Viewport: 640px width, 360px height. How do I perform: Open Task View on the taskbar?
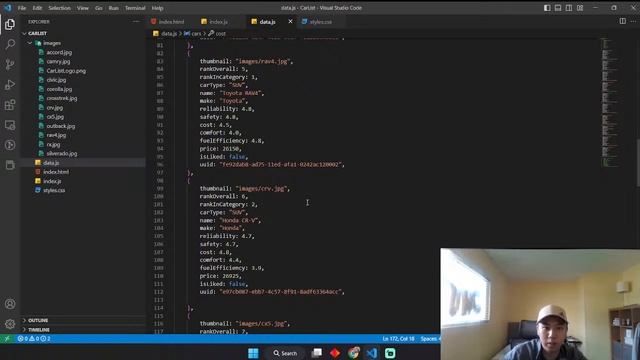point(317,353)
